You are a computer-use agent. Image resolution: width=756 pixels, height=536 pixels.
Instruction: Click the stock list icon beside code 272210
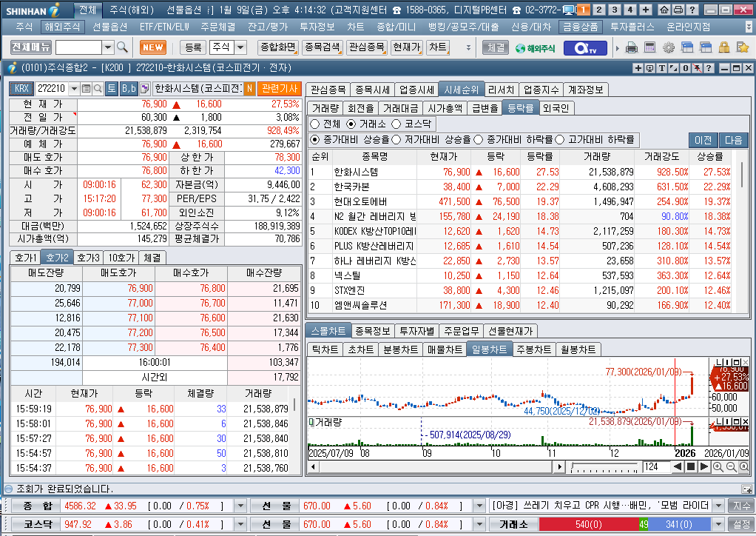pos(86,88)
